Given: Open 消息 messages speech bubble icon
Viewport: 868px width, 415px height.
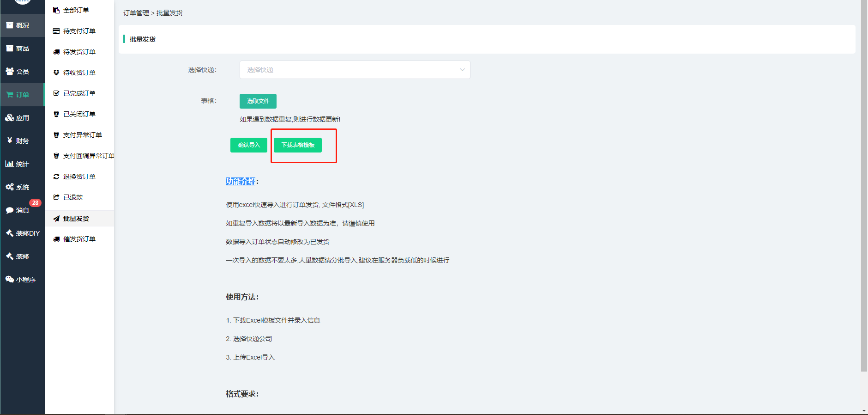Looking at the screenshot, I should coord(10,210).
